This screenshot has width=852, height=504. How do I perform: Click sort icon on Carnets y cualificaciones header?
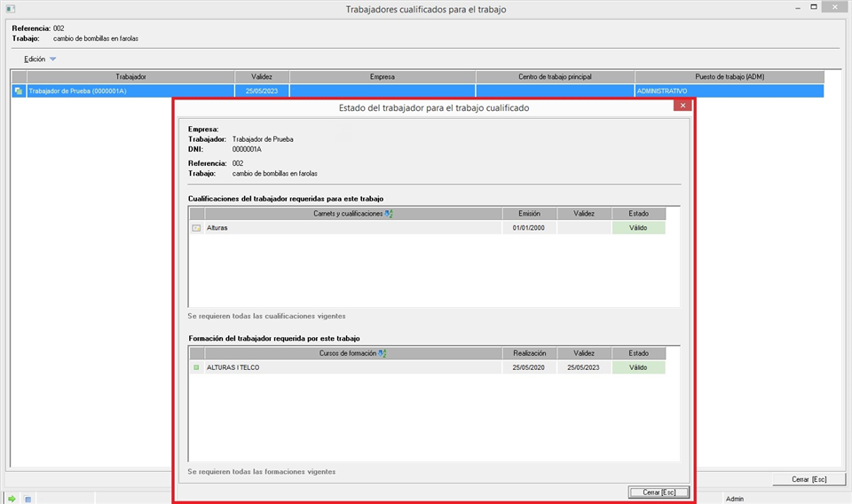coord(389,214)
